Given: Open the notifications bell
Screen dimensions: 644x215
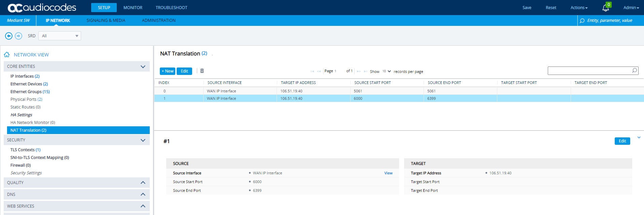Looking at the screenshot, I should tap(606, 8).
